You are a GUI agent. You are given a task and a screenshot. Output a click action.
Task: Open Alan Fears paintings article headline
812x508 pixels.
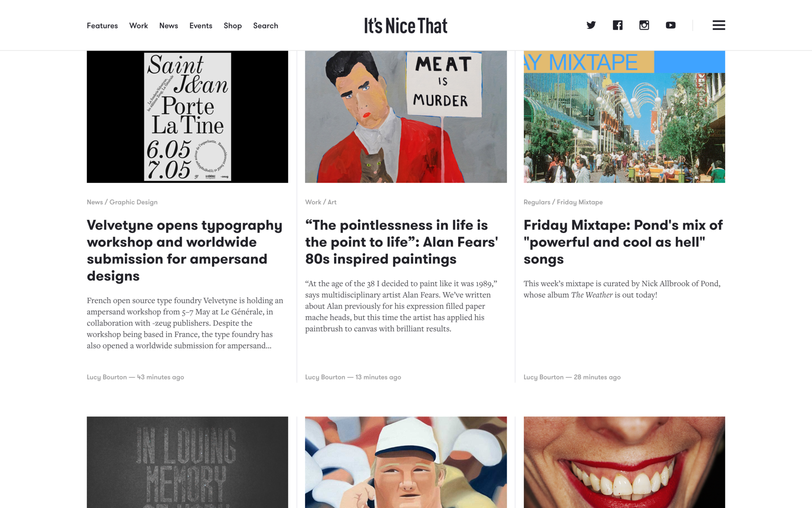pos(402,242)
